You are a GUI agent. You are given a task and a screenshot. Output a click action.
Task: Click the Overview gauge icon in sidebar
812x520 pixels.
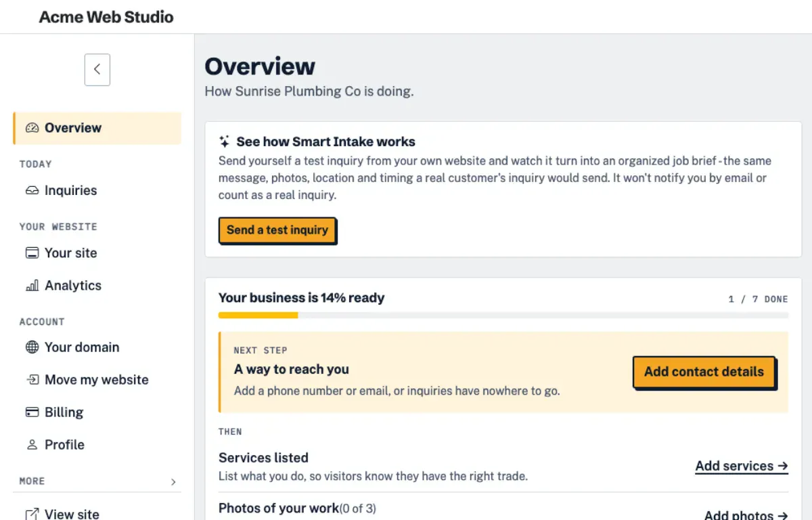click(32, 128)
